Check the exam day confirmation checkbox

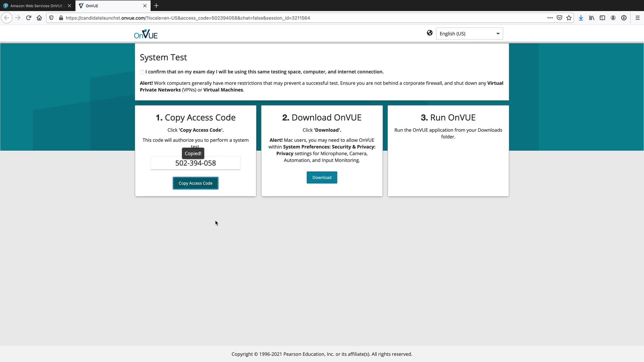pos(142,72)
